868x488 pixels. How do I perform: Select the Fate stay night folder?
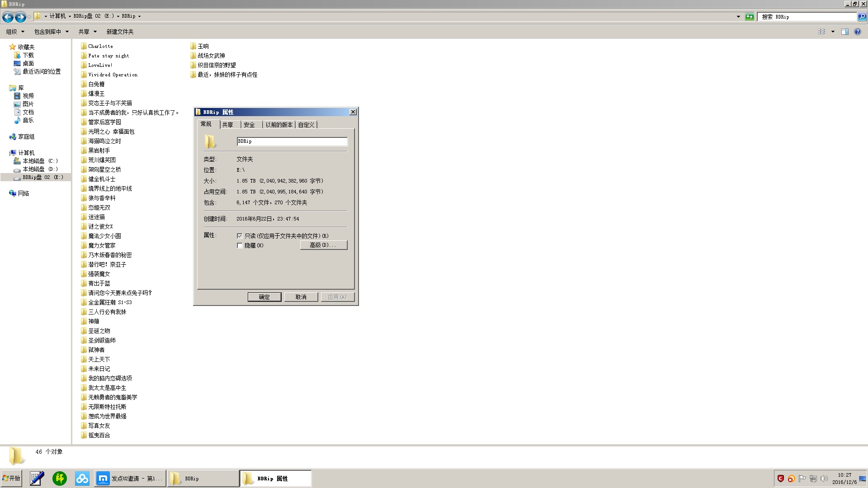pos(105,56)
